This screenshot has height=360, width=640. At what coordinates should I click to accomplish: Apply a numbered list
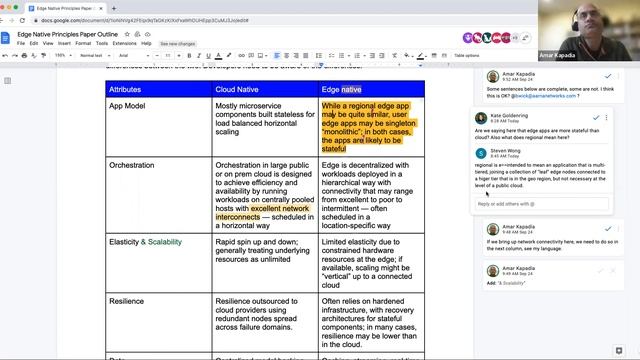tap(357, 56)
